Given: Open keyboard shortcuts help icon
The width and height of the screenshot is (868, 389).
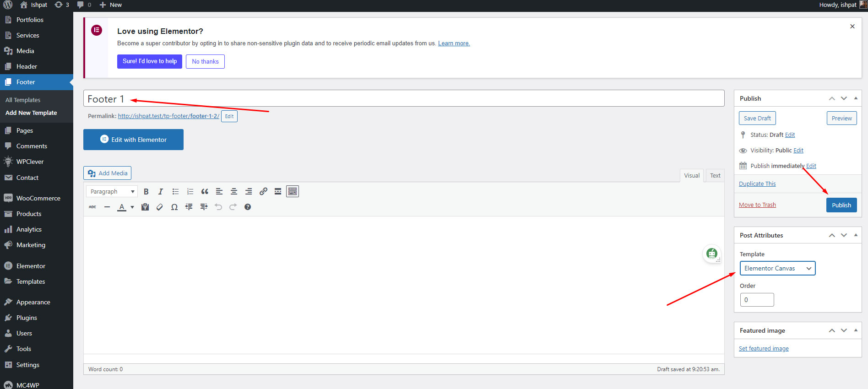Looking at the screenshot, I should tap(248, 207).
